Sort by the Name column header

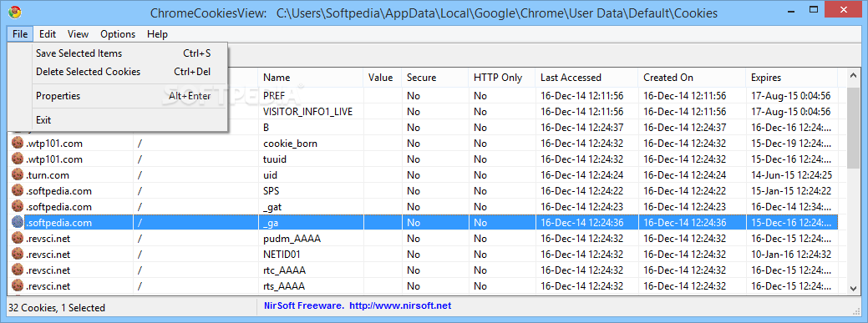pos(311,78)
